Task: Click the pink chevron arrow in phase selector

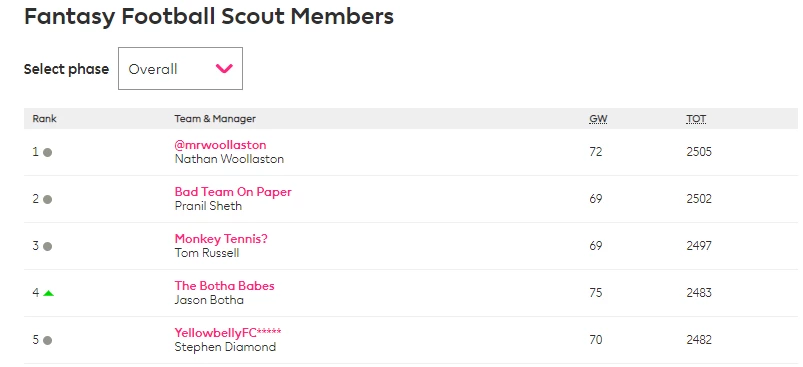Action: click(x=224, y=69)
